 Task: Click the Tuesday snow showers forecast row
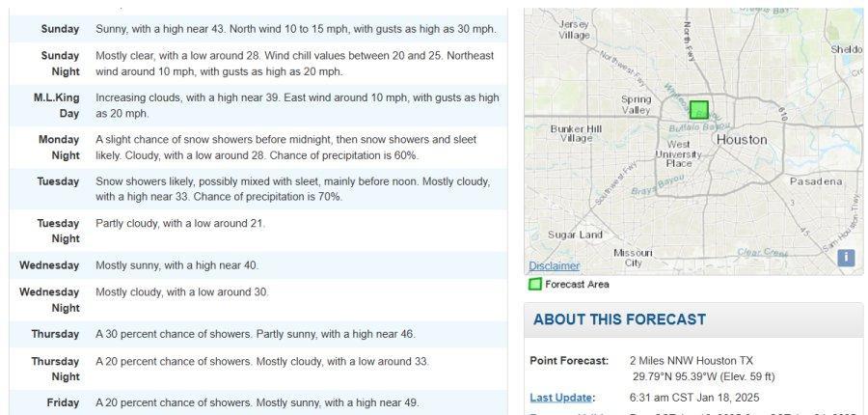pyautogui.click(x=258, y=189)
